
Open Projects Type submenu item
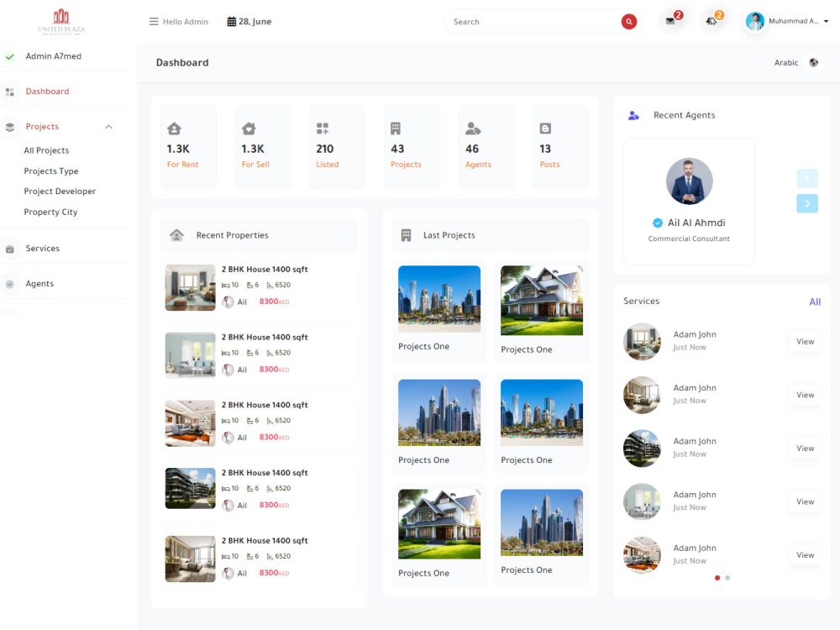(x=51, y=171)
